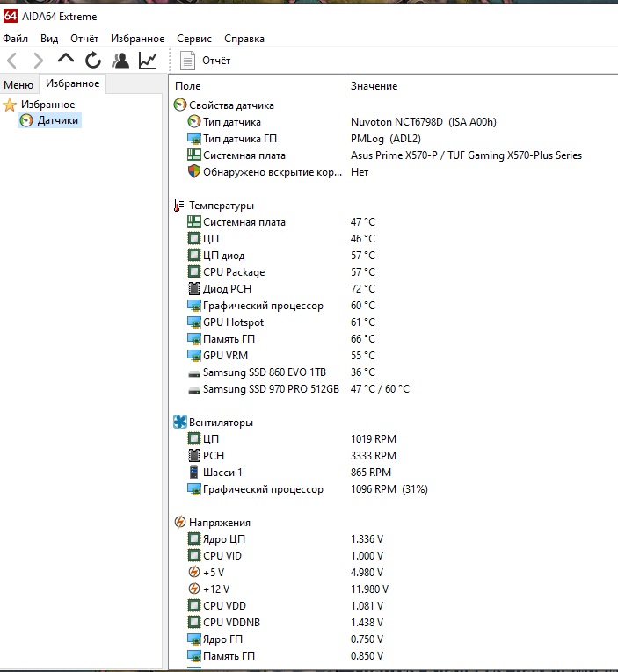The image size is (618, 672).
Task: Click the Отчёт report toolbar button
Action: click(206, 61)
